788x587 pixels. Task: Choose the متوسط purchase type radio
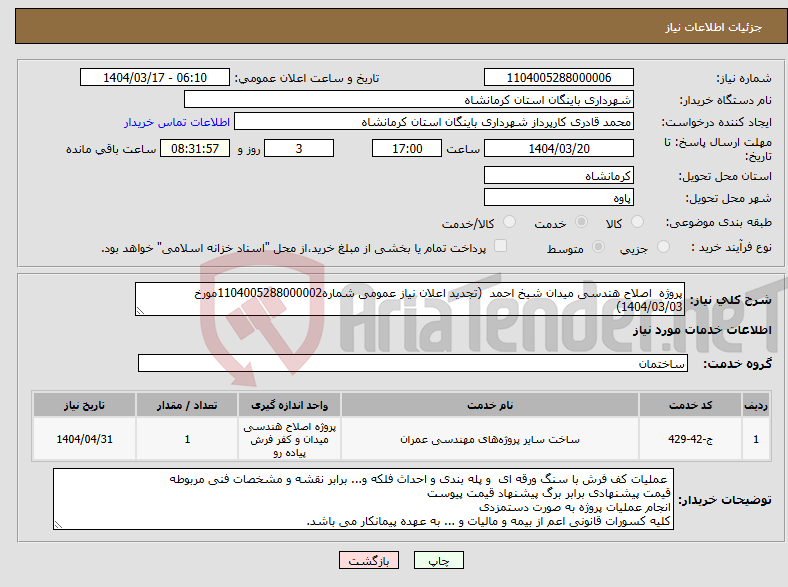pos(598,246)
